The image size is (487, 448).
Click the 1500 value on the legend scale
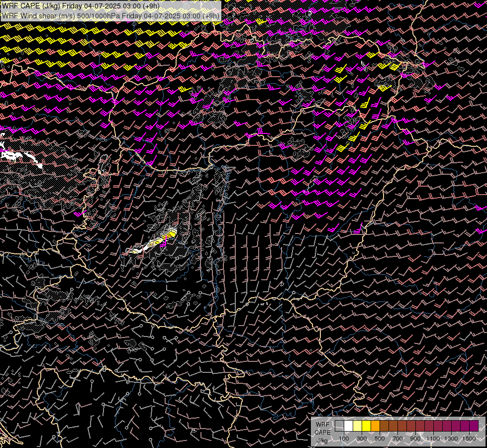[469, 439]
